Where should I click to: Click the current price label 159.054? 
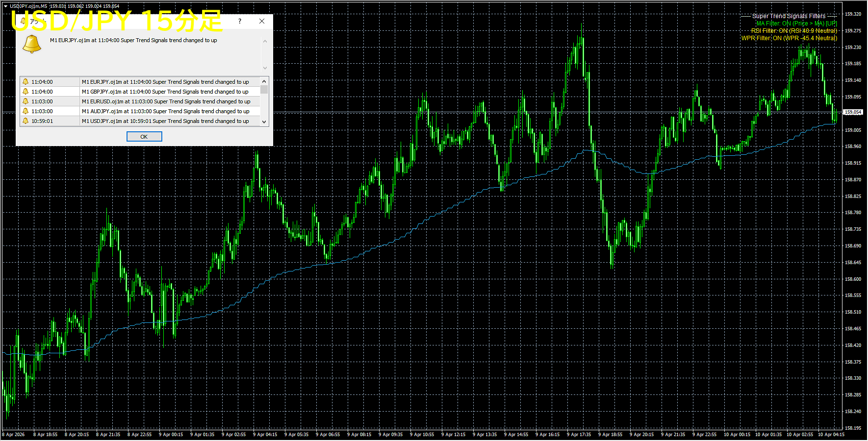pyautogui.click(x=853, y=112)
